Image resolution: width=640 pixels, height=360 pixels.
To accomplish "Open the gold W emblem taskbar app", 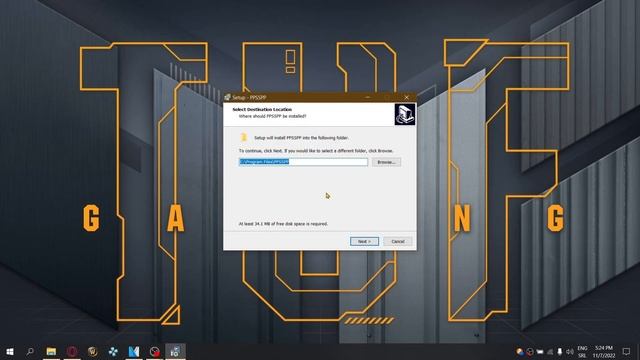I will [93, 351].
